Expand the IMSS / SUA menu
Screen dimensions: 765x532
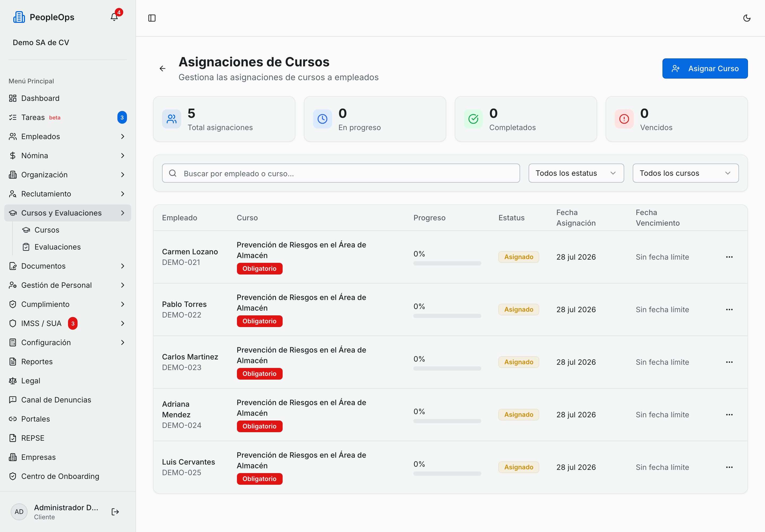click(68, 324)
